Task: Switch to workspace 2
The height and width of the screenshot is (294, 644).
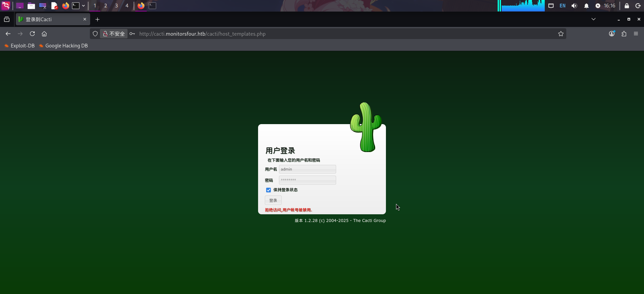Action: coord(106,6)
